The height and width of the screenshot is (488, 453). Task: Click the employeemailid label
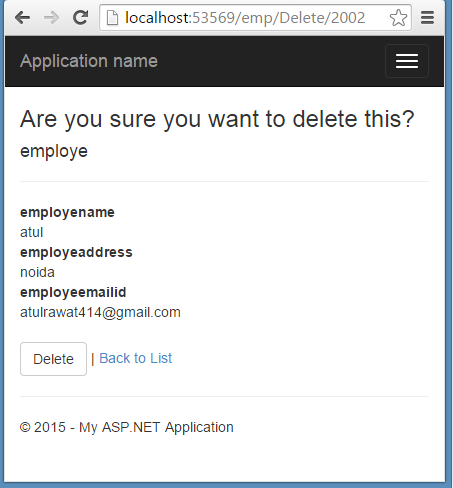coord(73,292)
